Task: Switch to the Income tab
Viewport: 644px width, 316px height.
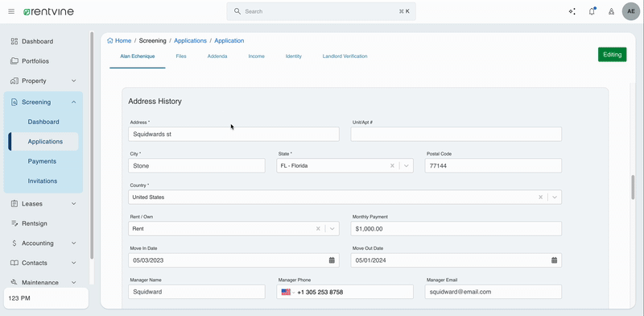Action: pyautogui.click(x=256, y=56)
